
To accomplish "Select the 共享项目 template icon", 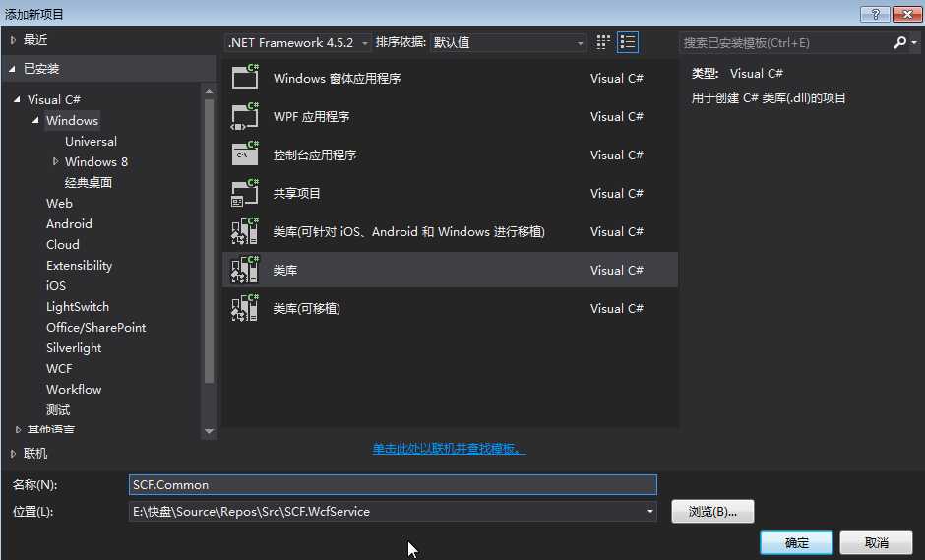I will click(x=245, y=192).
